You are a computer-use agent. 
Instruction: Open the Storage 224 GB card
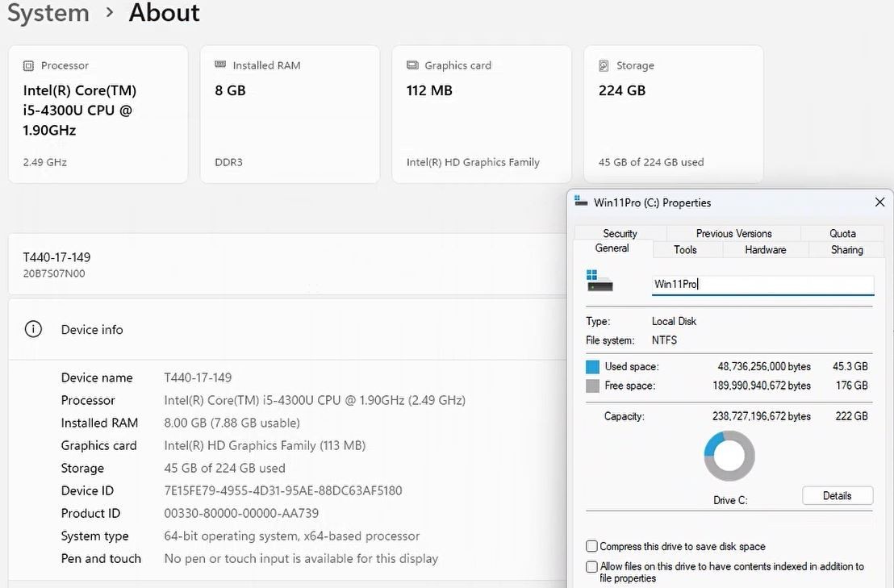coord(674,114)
